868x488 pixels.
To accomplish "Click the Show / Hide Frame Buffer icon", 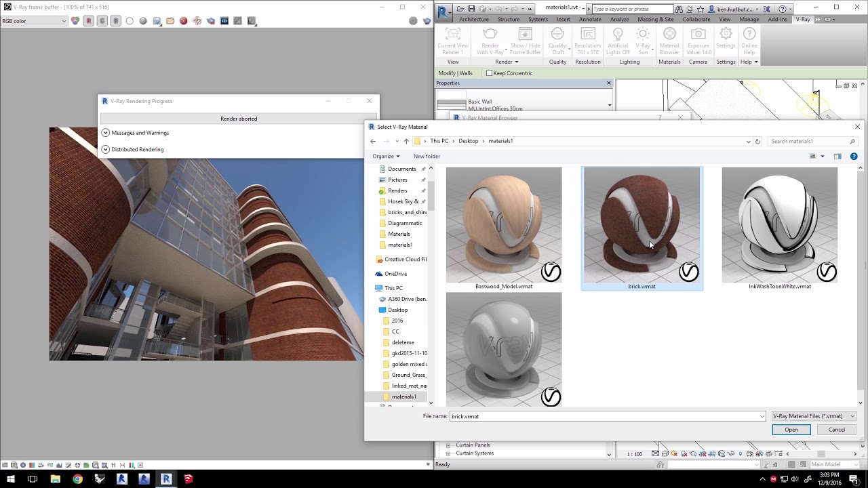I will pos(525,35).
